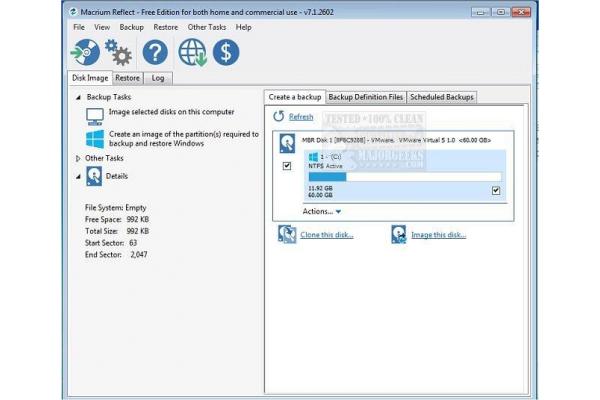Screen dimensions: 600x400
Task: Click the 60.00 GB partition size text
Action: (x=320, y=195)
